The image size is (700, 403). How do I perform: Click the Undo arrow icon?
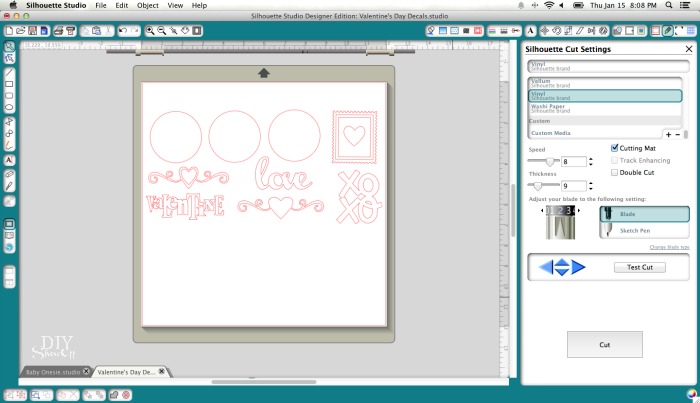pyautogui.click(x=122, y=31)
